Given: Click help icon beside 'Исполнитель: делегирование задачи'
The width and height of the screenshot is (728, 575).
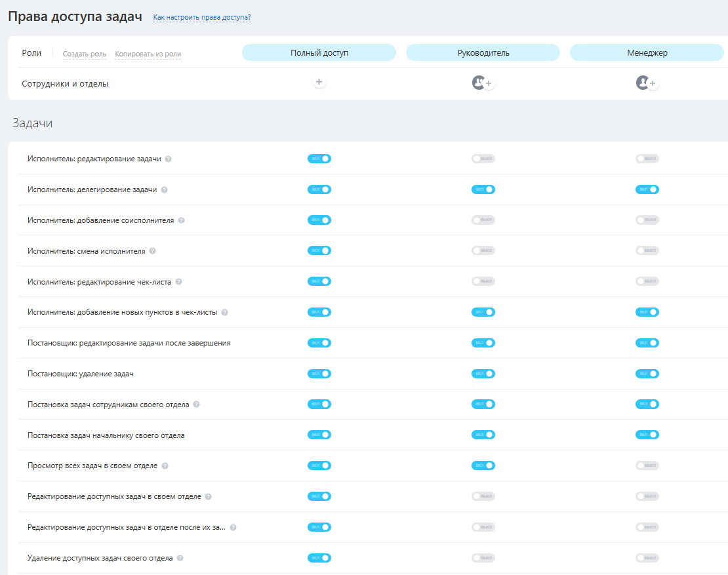Looking at the screenshot, I should pos(164,190).
